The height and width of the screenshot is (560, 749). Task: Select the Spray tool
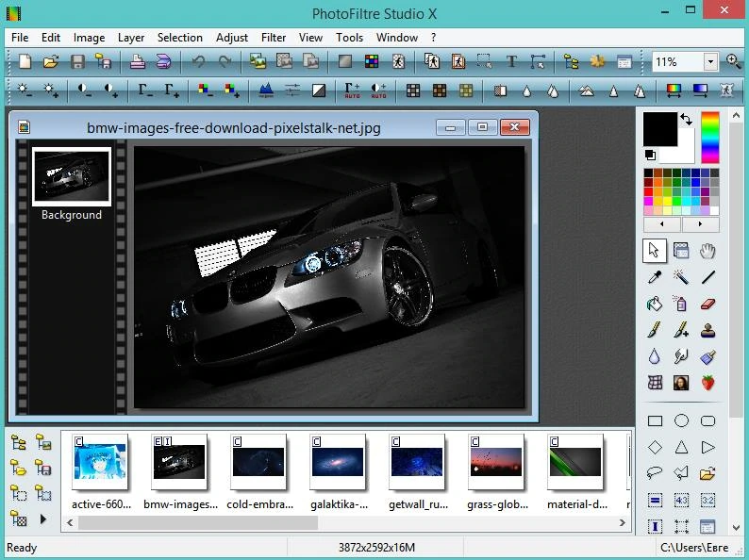click(x=681, y=304)
